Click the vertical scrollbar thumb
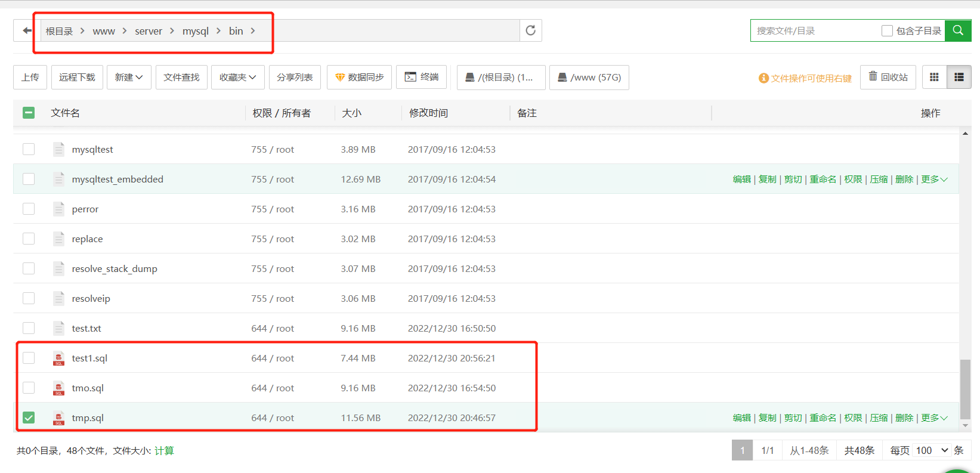980x473 pixels. (965, 389)
